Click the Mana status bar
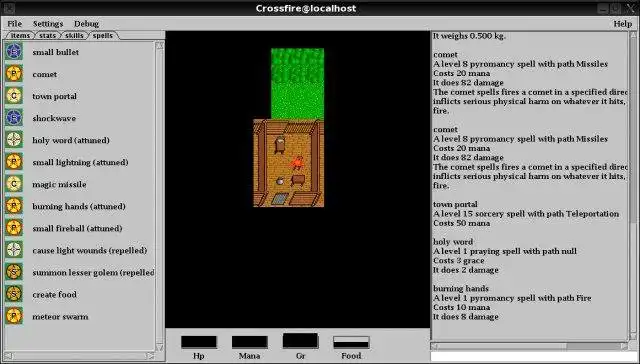The image size is (640, 364). click(250, 342)
